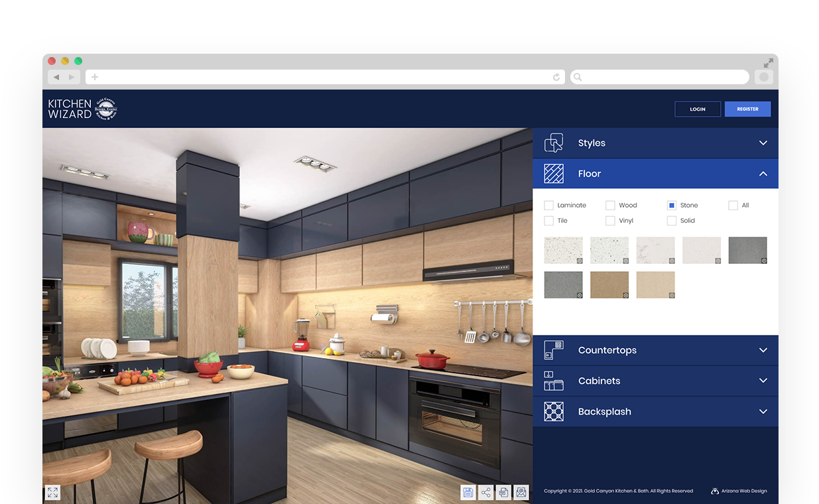Click the REGISTER button

point(747,109)
